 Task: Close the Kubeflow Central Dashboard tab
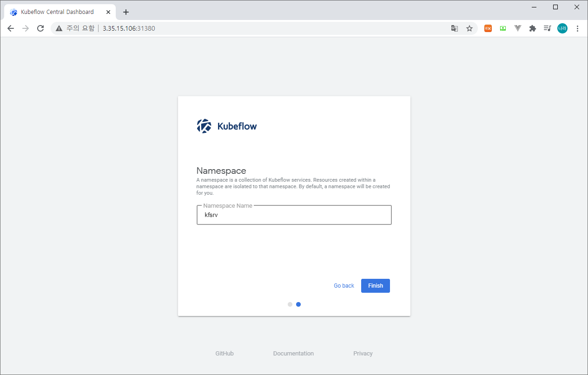click(x=108, y=12)
